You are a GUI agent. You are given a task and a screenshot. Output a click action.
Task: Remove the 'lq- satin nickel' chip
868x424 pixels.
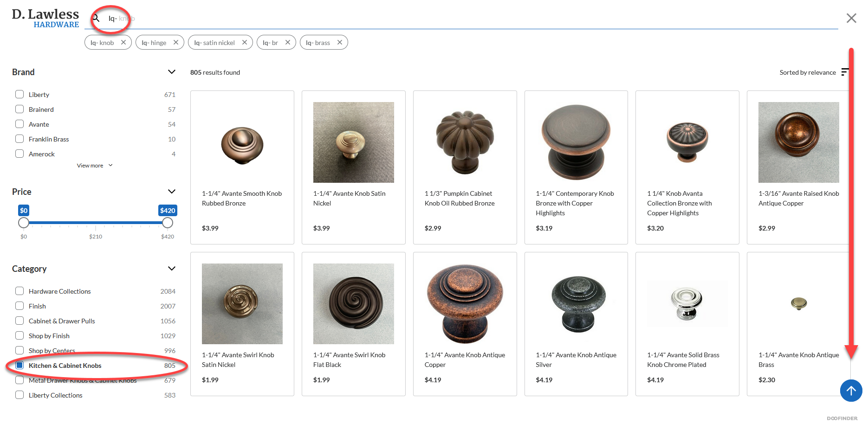coord(245,42)
